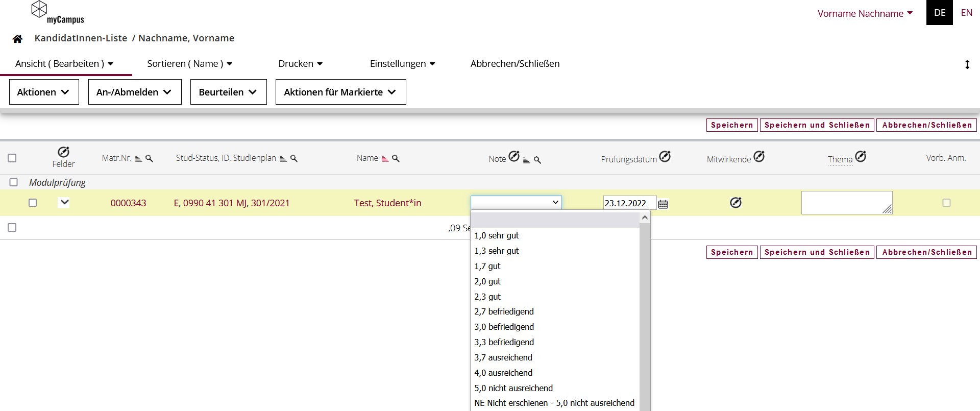Edit Mitwirkende for Test, Student*in row
Image resolution: width=980 pixels, height=411 pixels.
coord(736,203)
